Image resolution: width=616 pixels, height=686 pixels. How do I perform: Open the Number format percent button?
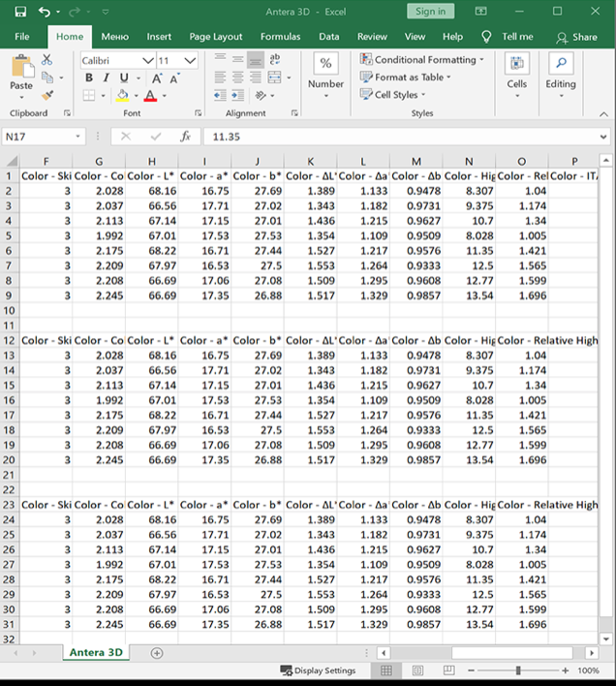coord(325,63)
